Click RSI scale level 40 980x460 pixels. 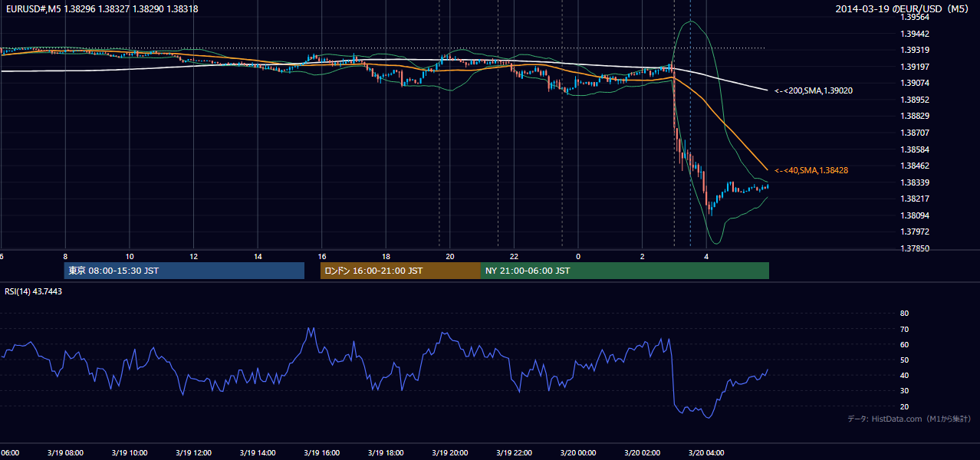[904, 375]
